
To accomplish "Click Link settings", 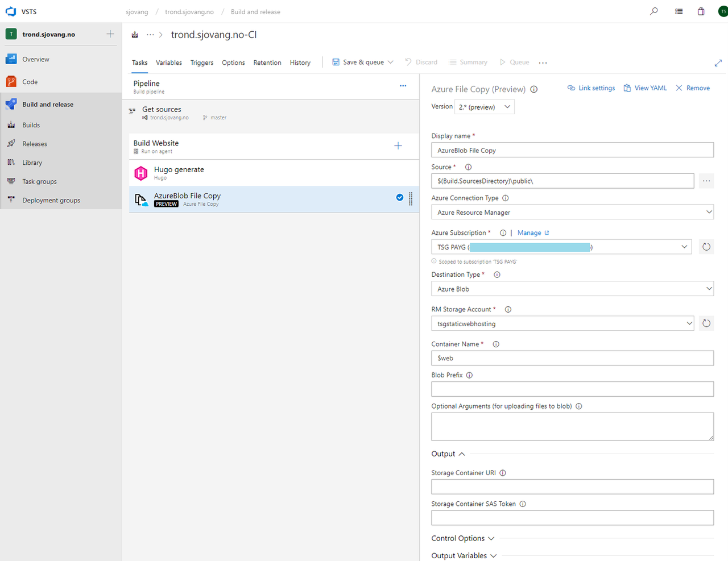I will [x=591, y=88].
